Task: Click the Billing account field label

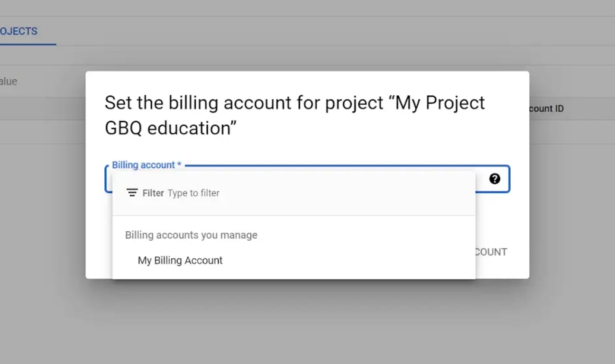Action: pyautogui.click(x=147, y=165)
